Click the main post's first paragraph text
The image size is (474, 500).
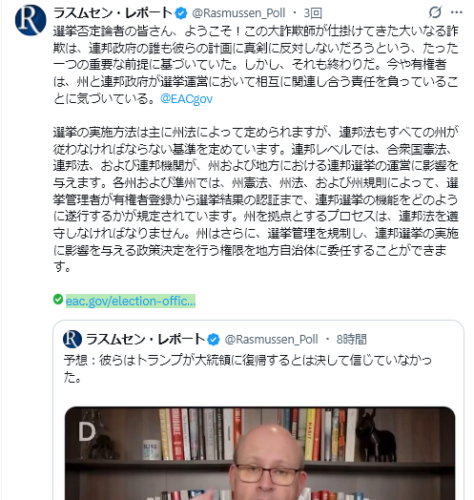(256, 65)
